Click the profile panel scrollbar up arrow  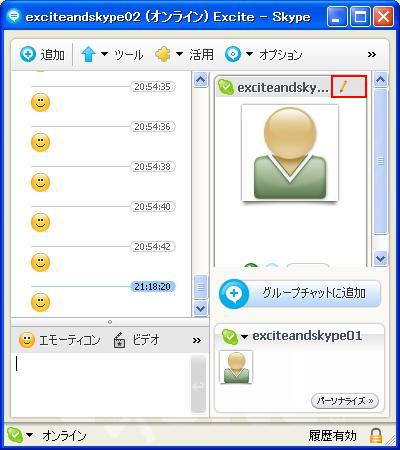(380, 80)
